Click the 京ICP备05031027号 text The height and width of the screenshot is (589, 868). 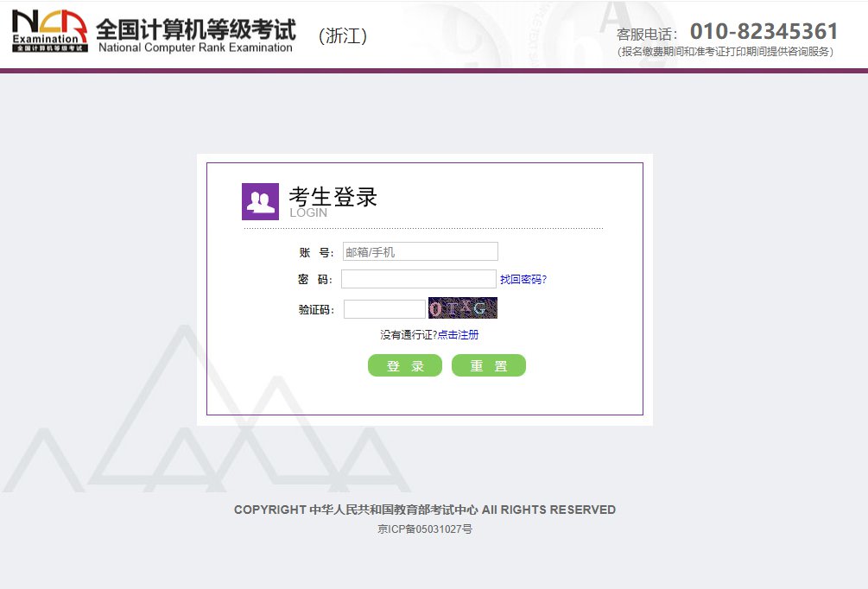425,529
